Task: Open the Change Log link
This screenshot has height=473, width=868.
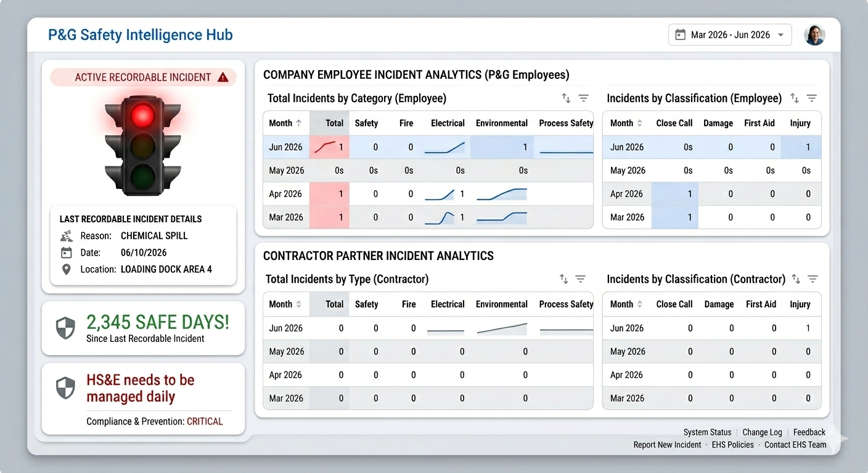Action: [x=762, y=432]
